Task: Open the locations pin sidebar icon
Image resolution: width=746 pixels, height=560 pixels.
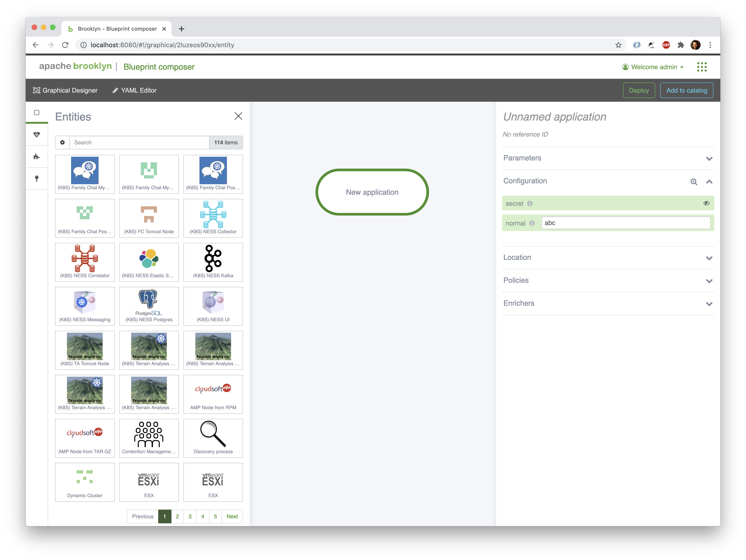Action: pos(37,178)
